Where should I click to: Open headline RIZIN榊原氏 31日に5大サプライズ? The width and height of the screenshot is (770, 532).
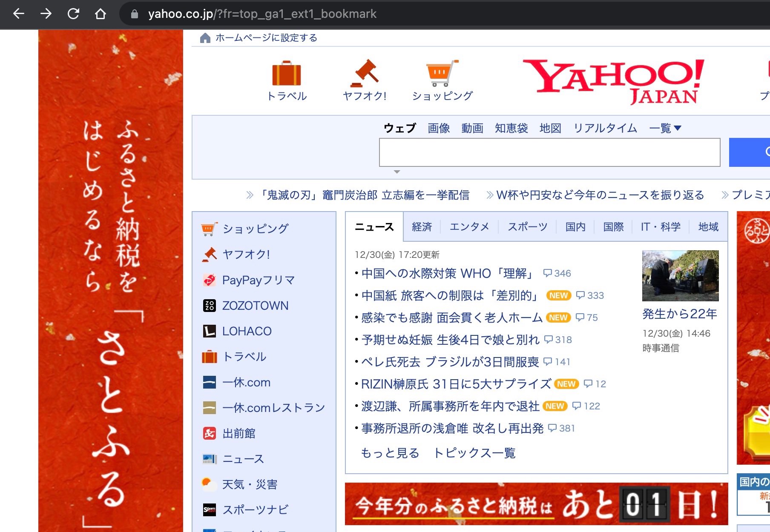456,384
